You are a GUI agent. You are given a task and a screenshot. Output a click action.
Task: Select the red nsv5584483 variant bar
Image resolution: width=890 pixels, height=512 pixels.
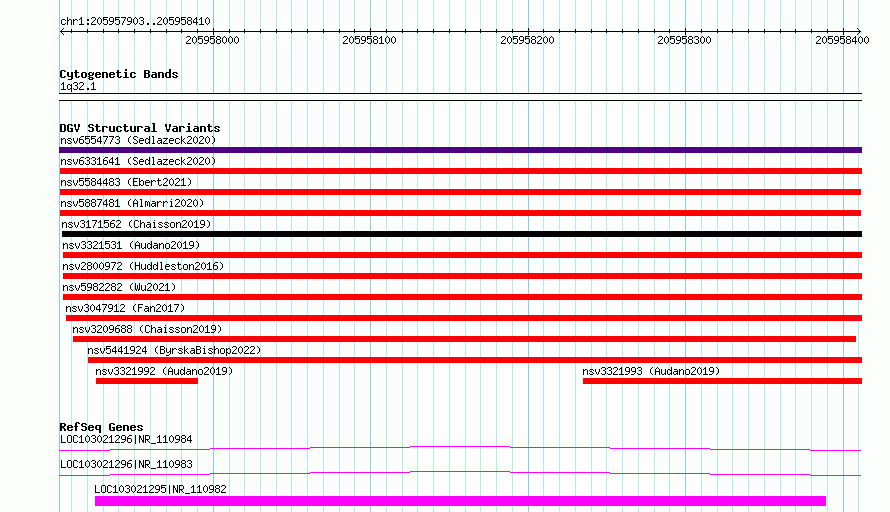[460, 192]
